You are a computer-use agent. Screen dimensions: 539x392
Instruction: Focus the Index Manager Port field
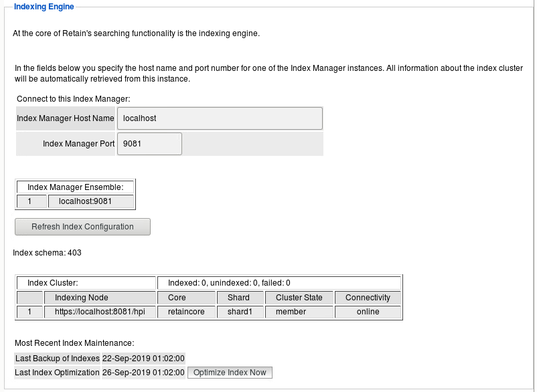149,144
